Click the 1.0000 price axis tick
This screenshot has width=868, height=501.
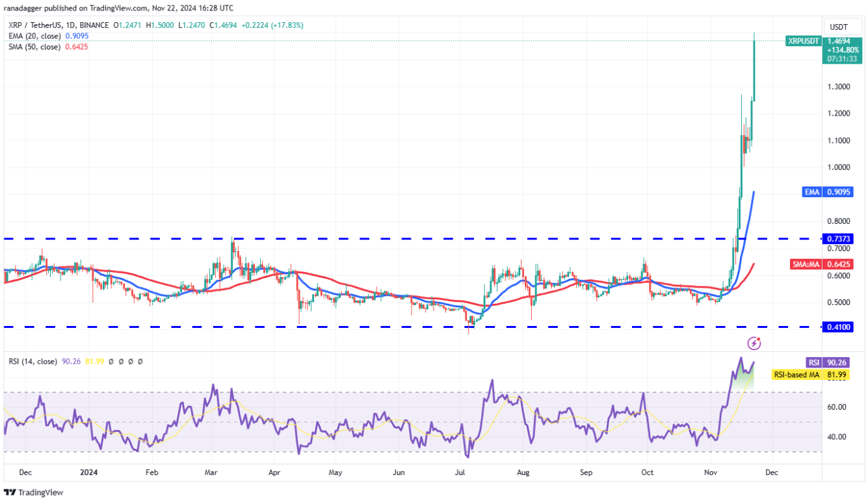839,167
